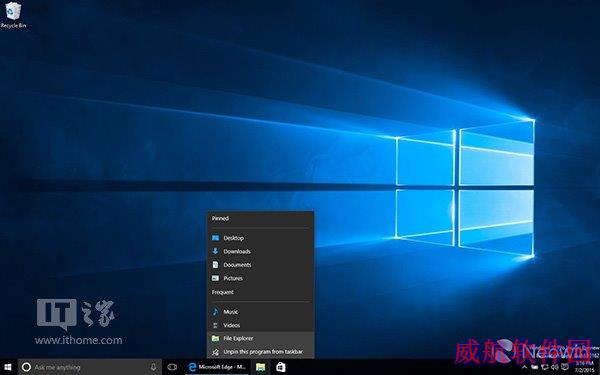Screen dimensions: 600x375
Task: Select Unpin this program from taskbar
Action: point(261,352)
